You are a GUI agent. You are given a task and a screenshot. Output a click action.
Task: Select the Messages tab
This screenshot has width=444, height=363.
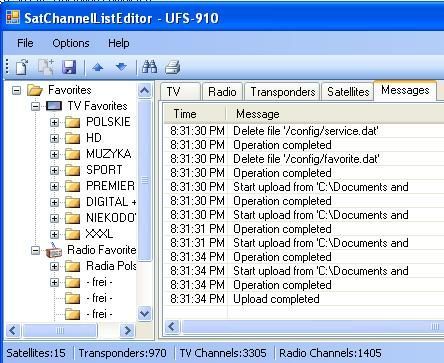point(405,90)
